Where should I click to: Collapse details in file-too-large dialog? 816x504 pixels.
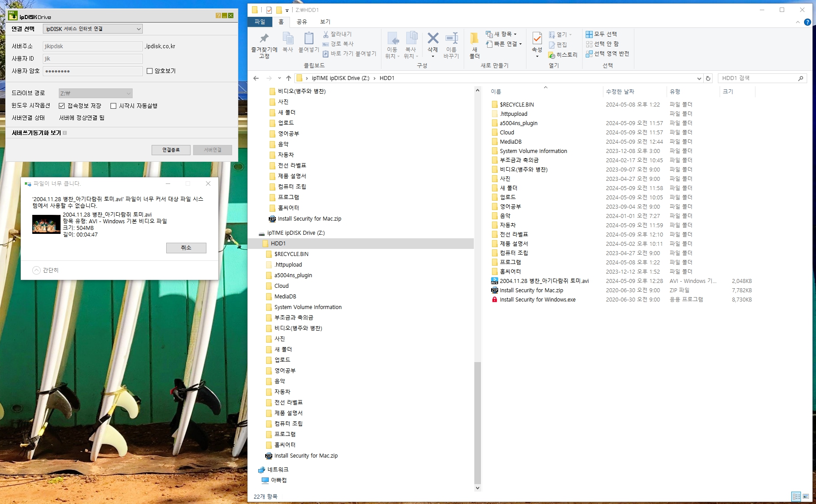(x=46, y=270)
